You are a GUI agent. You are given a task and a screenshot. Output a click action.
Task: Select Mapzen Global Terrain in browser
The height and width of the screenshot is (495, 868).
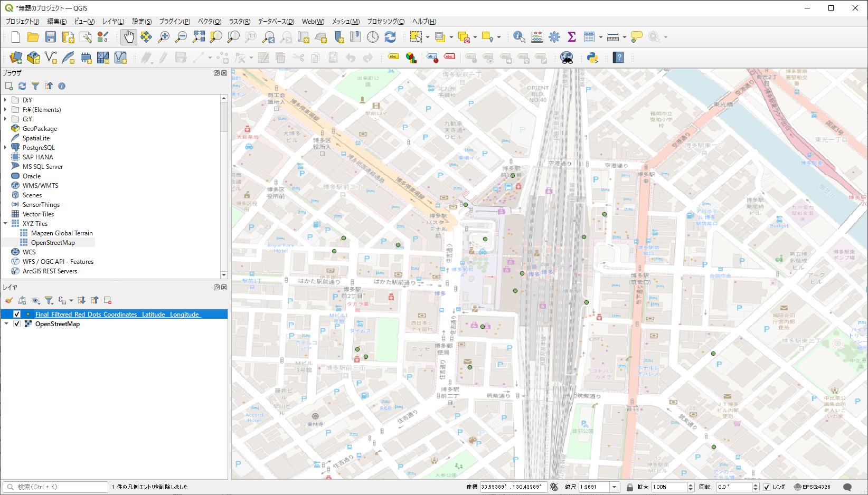click(x=61, y=233)
